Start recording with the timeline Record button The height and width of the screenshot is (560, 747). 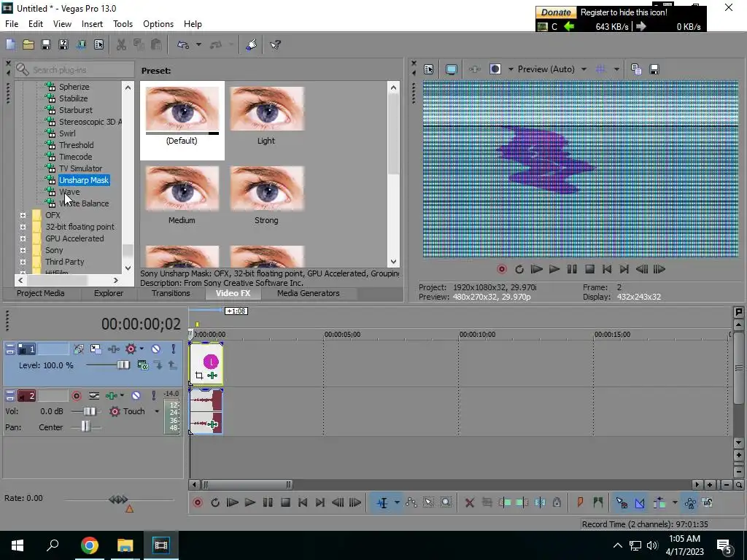198,503
